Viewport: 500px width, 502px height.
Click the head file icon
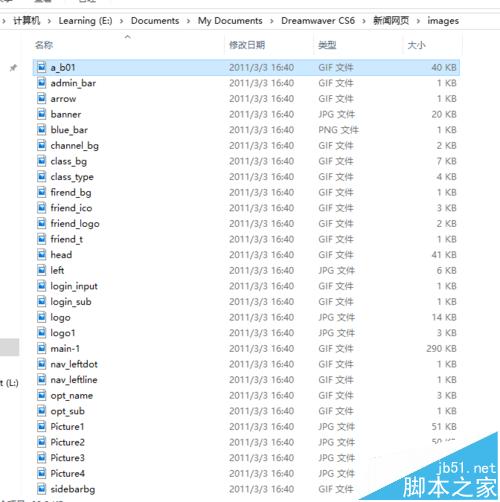pos(41,255)
